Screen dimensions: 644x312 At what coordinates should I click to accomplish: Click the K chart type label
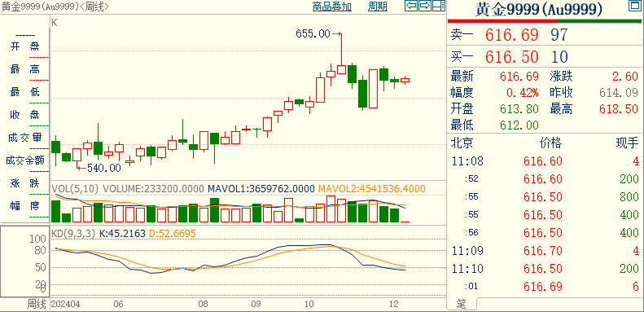coord(55,23)
